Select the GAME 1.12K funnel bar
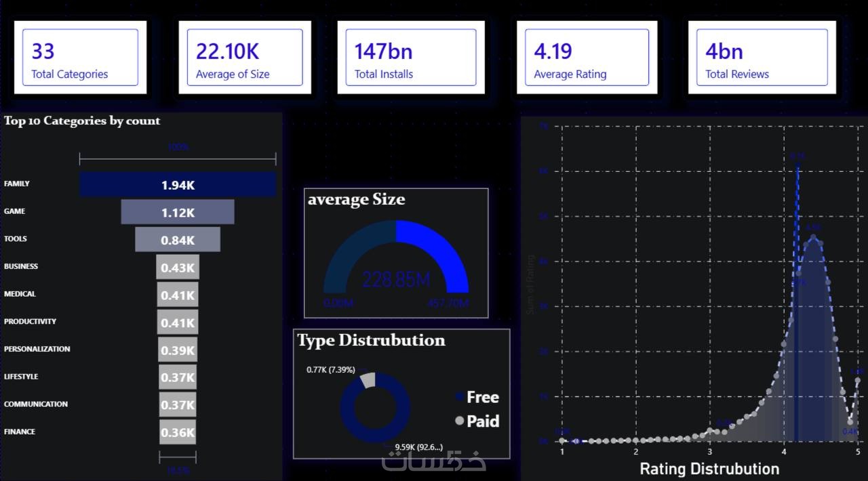Viewport: 868px width, 481px height. click(x=178, y=212)
